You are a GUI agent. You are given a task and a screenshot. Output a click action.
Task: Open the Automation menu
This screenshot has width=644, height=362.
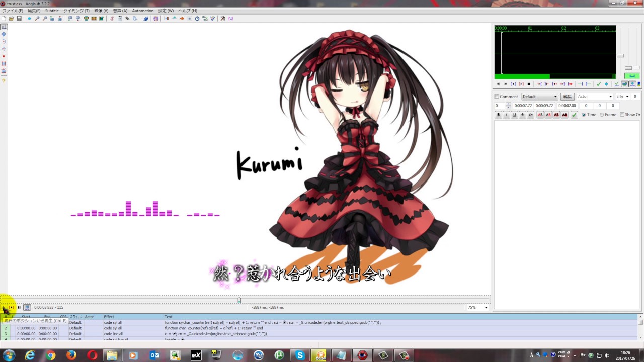tap(143, 11)
